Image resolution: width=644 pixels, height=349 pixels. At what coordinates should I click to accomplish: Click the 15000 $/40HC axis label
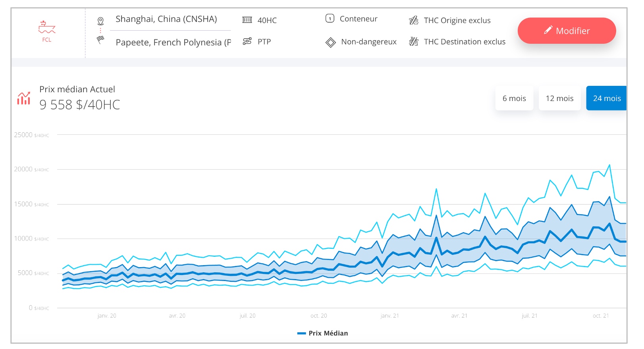[31, 204]
